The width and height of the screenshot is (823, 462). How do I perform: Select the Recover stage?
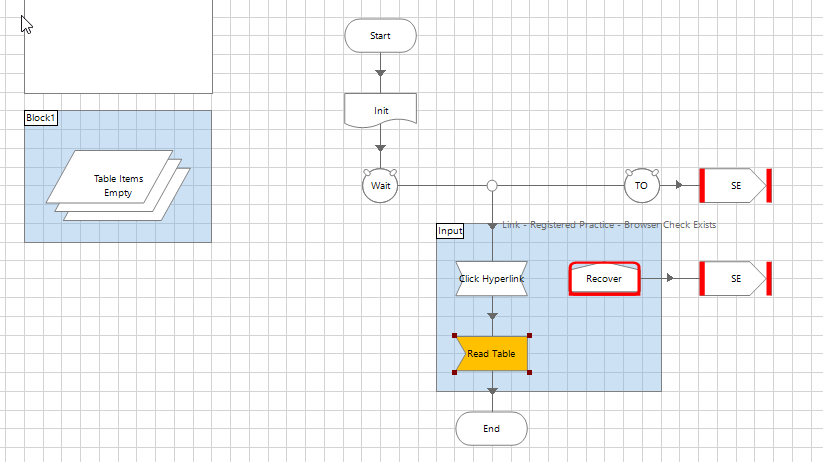tap(604, 279)
